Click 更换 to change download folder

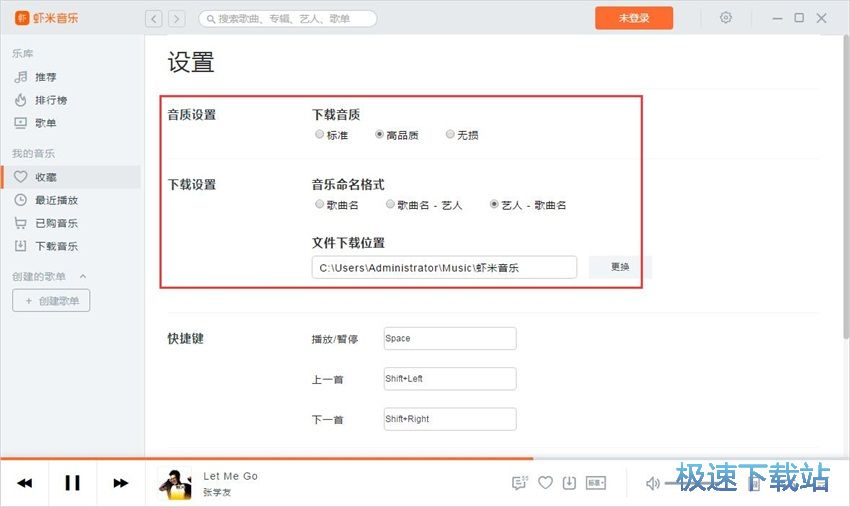coord(620,267)
